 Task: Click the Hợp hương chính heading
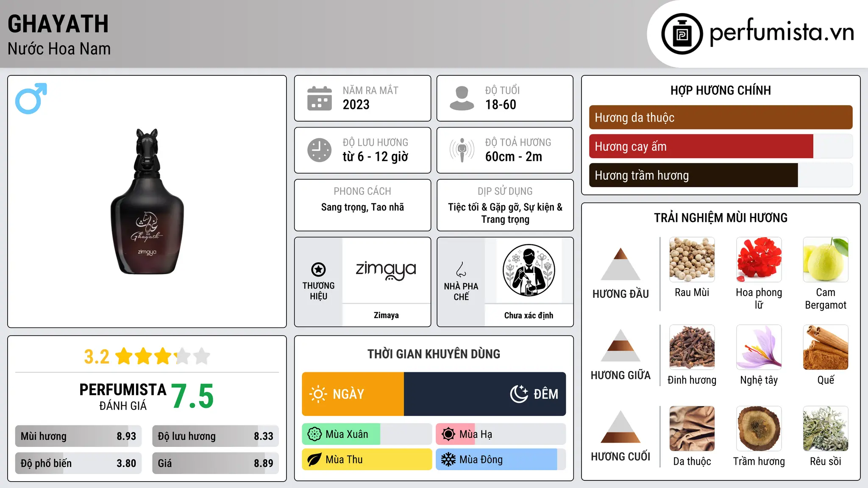(x=721, y=90)
